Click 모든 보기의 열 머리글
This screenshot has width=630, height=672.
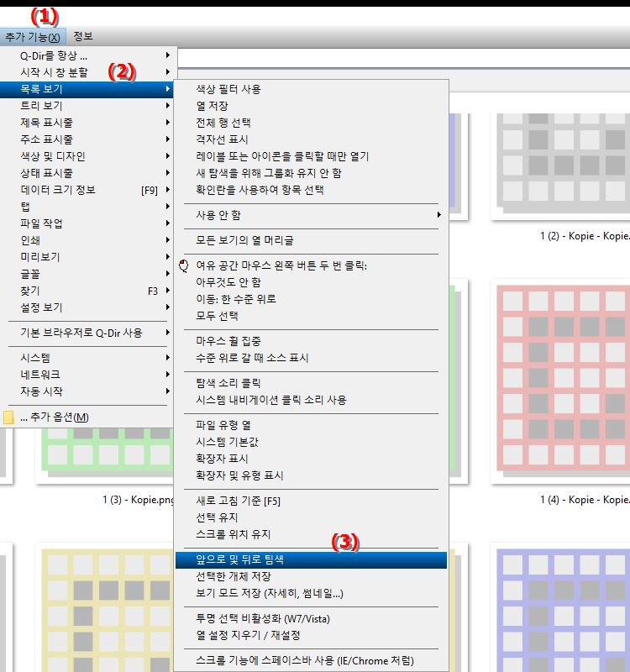click(311, 240)
